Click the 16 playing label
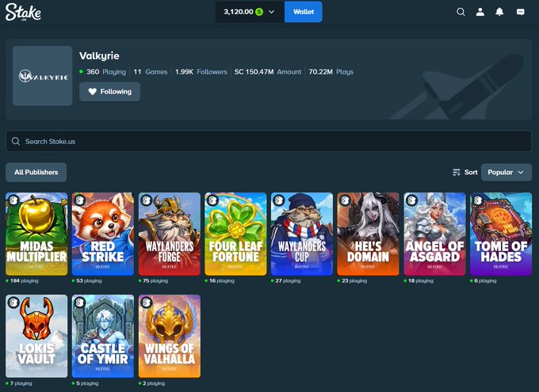This screenshot has width=539, height=392. point(222,280)
